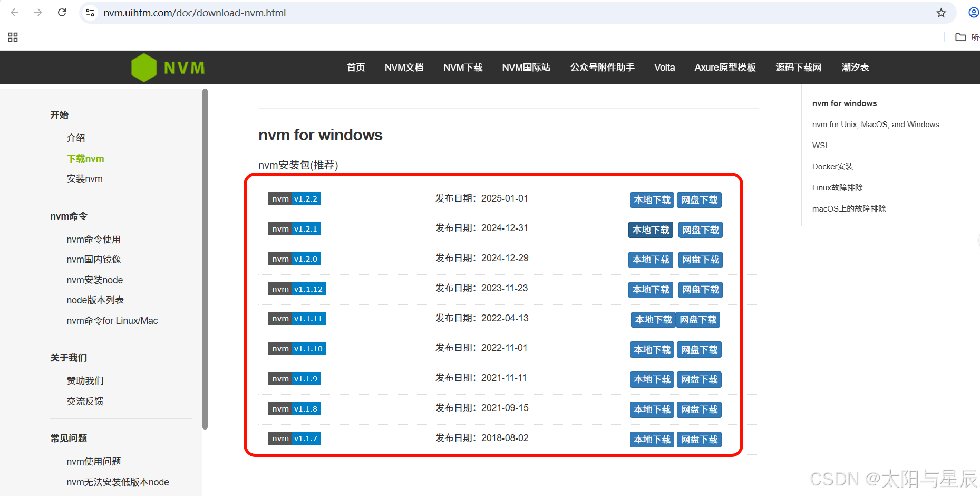
Task: Open 公众号附件助手 in the top navigation
Action: [603, 68]
